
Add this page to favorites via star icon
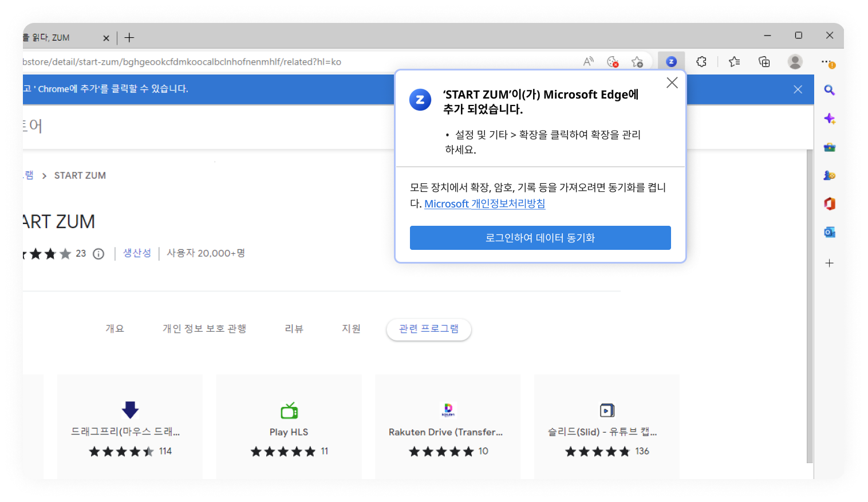click(x=637, y=61)
